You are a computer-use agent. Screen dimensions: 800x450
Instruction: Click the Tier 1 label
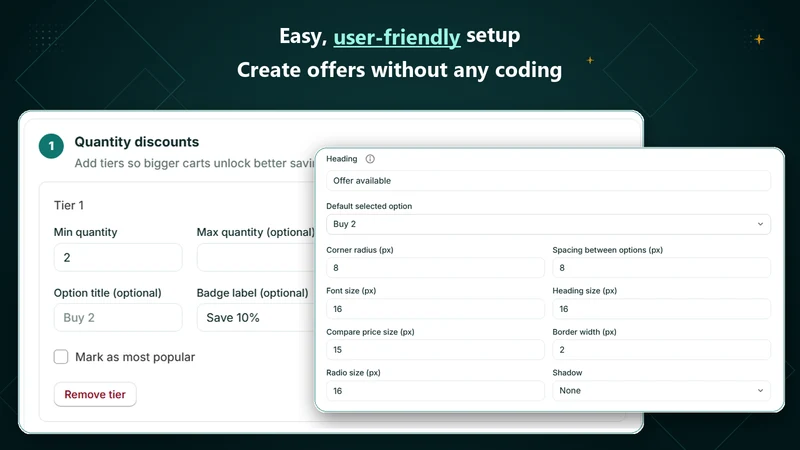pyautogui.click(x=69, y=205)
